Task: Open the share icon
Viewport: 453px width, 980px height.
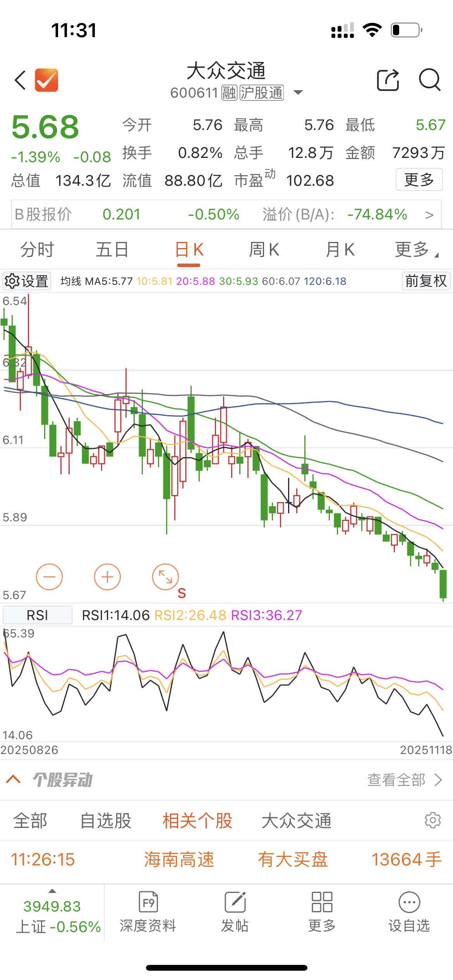Action: click(388, 80)
